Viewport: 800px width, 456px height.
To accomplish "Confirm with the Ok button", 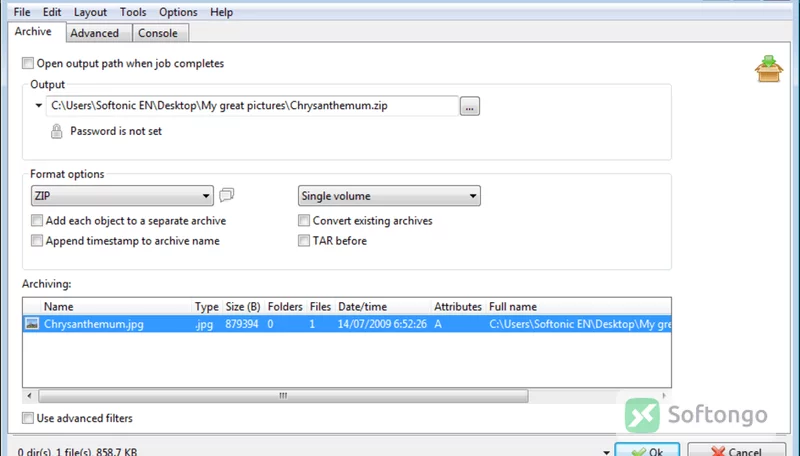I will [x=647, y=450].
